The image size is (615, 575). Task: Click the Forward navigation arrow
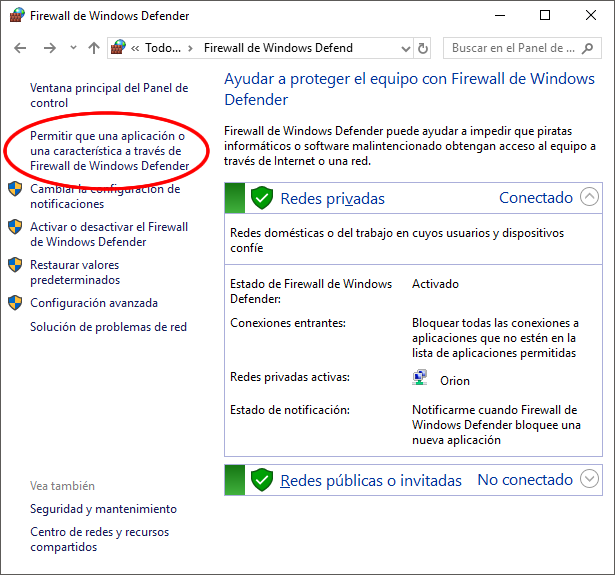(50, 48)
